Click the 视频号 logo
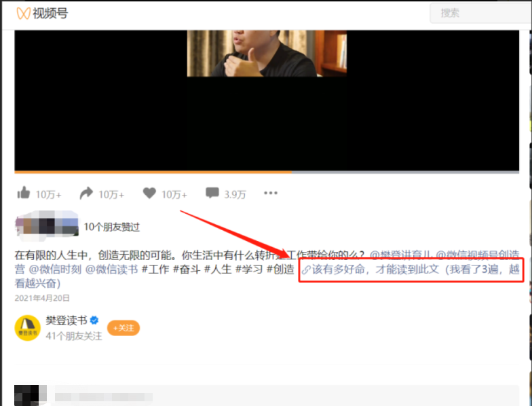The width and height of the screenshot is (532, 406). [42, 14]
